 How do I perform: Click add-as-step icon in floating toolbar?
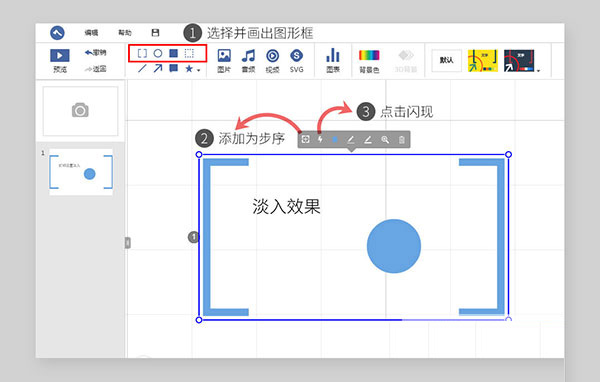point(305,139)
